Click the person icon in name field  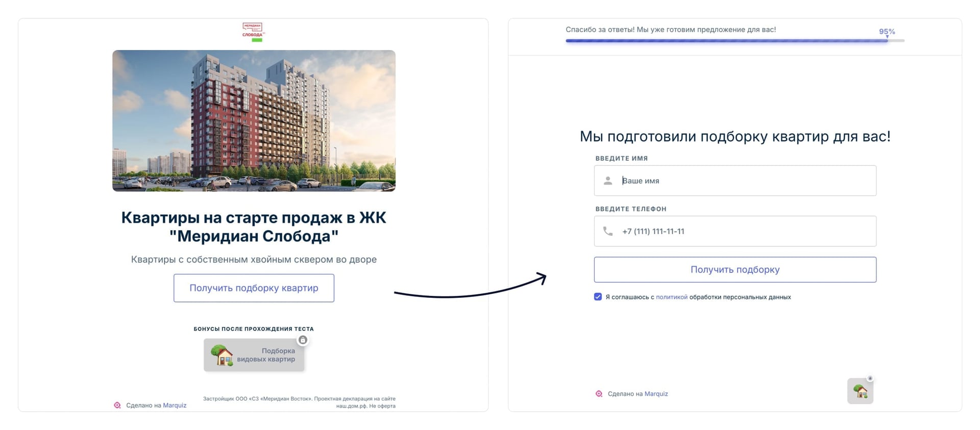pyautogui.click(x=608, y=180)
